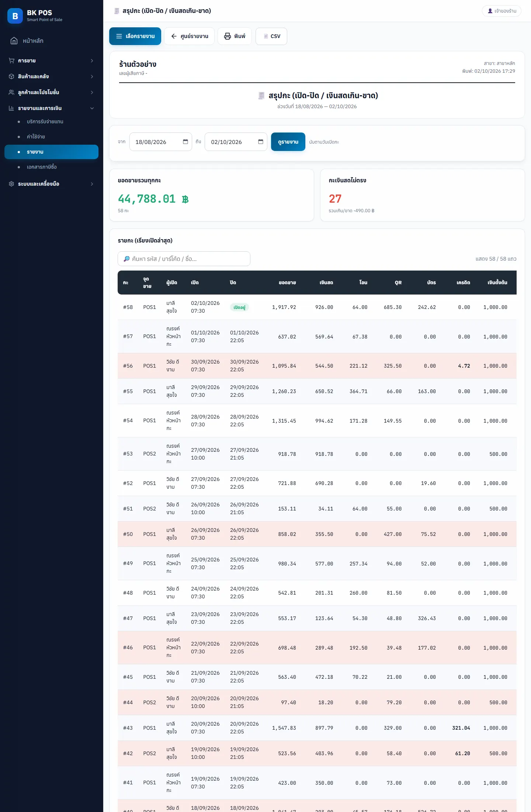
Task: Click the เปิดอยู่ status badge in row #58
Action: point(239,307)
